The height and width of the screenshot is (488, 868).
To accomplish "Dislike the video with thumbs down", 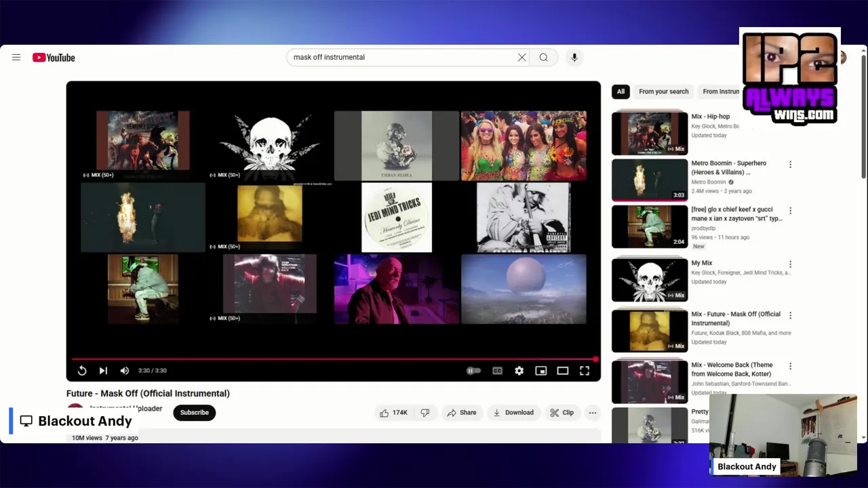I will (425, 413).
